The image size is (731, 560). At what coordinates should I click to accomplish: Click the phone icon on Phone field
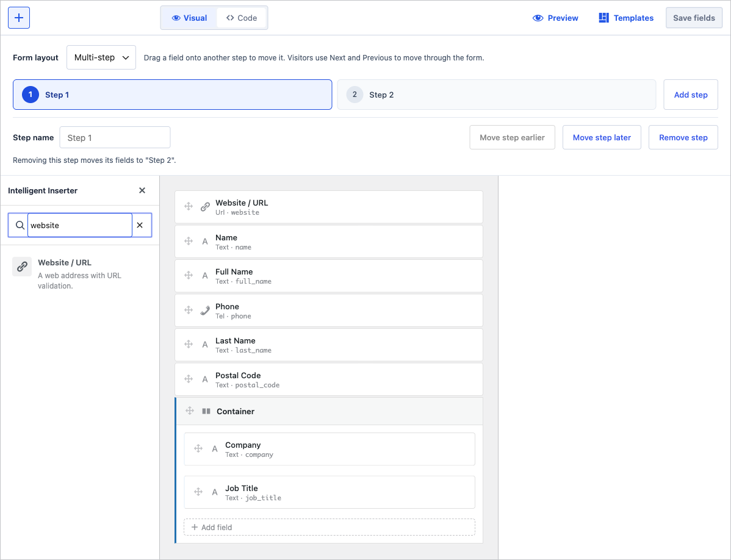coord(205,311)
